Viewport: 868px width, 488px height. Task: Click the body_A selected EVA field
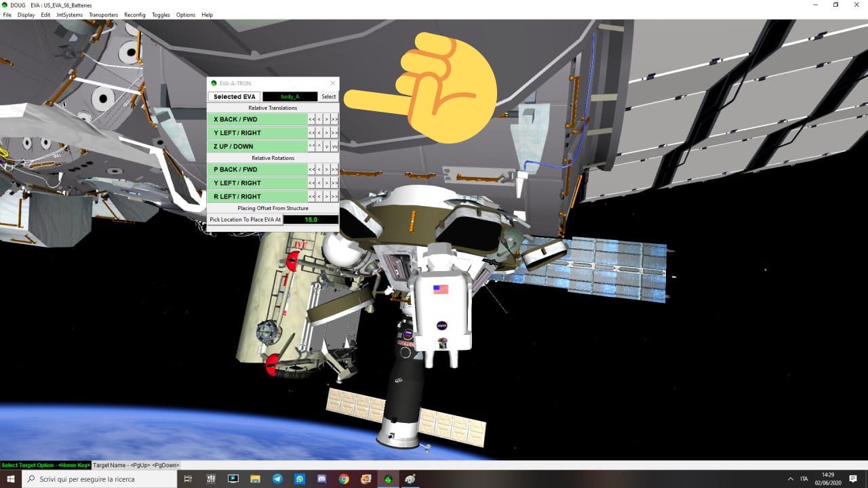[x=290, y=97]
